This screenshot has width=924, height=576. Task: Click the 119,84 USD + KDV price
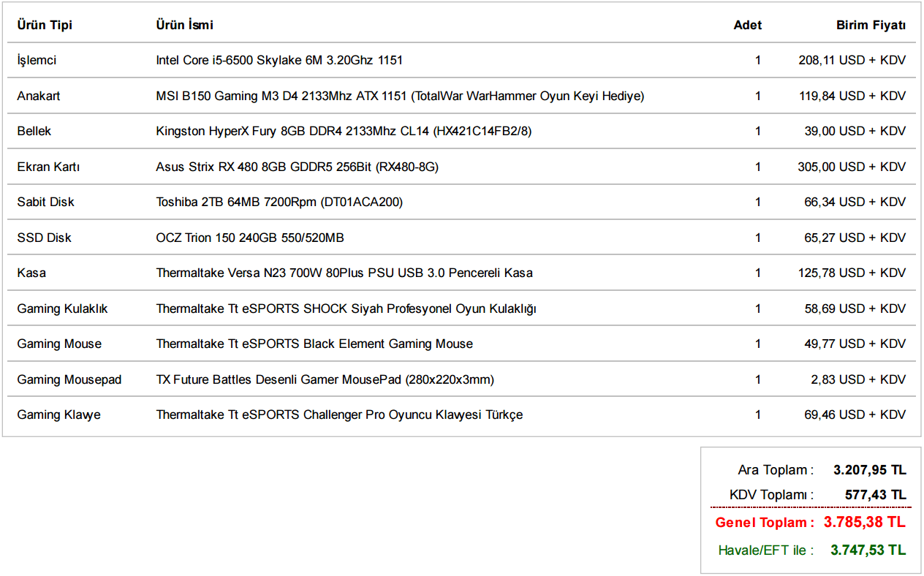[852, 96]
